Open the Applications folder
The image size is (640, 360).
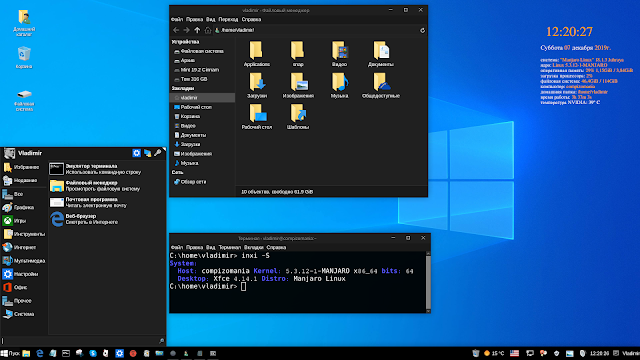[x=256, y=53]
